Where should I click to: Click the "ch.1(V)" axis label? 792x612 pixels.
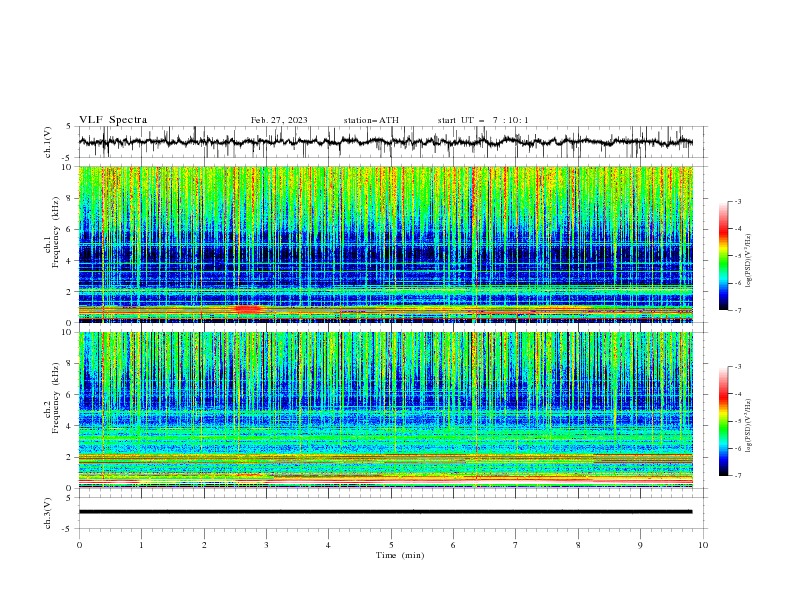(48, 142)
